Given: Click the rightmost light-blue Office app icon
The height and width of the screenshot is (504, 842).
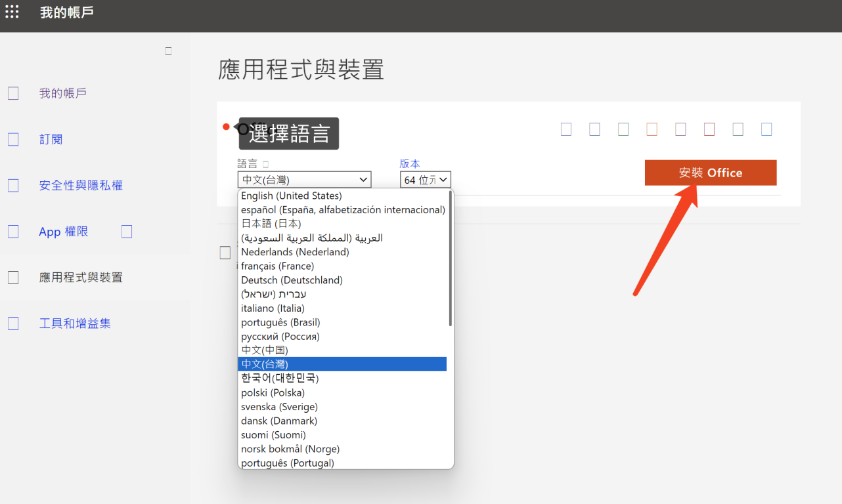Looking at the screenshot, I should [766, 129].
